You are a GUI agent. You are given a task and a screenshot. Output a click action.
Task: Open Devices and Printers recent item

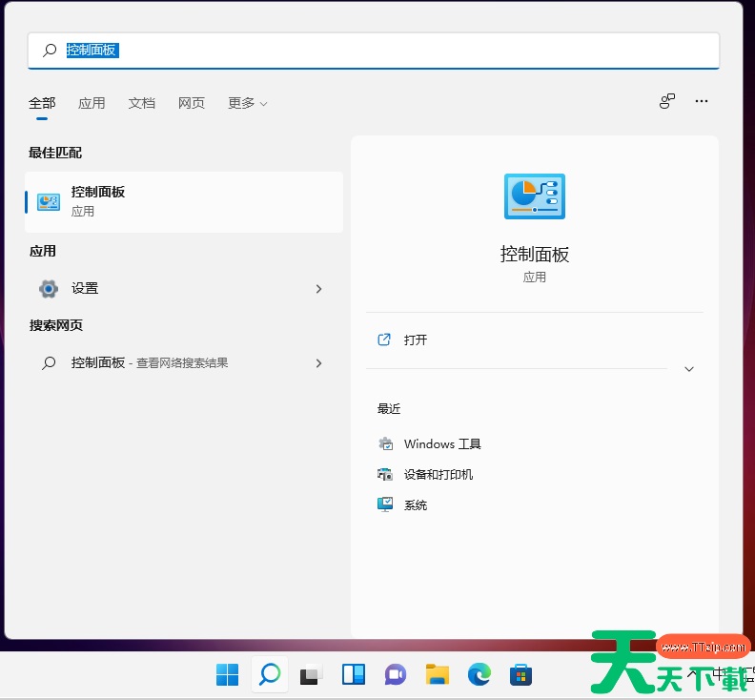pyautogui.click(x=438, y=474)
